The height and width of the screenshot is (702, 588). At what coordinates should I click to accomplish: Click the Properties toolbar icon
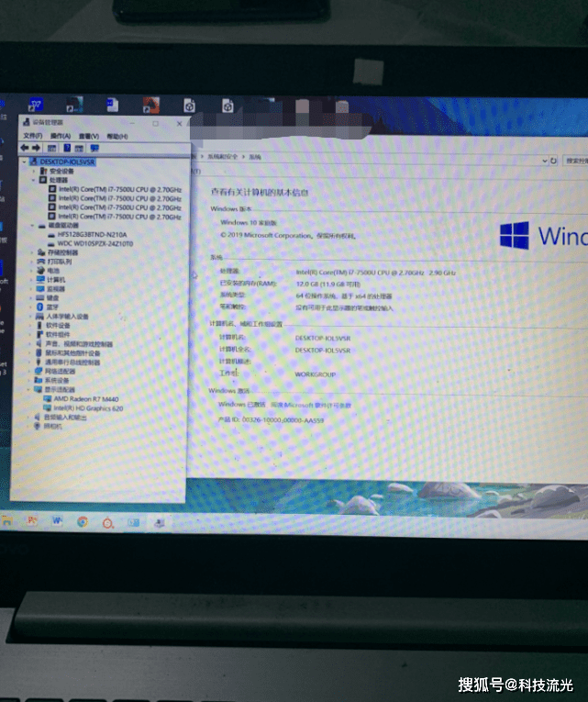[x=52, y=148]
